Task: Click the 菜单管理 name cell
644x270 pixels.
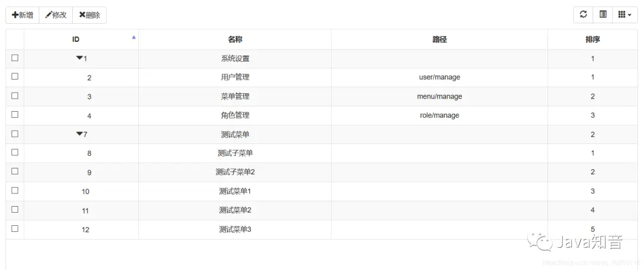Action: (235, 96)
